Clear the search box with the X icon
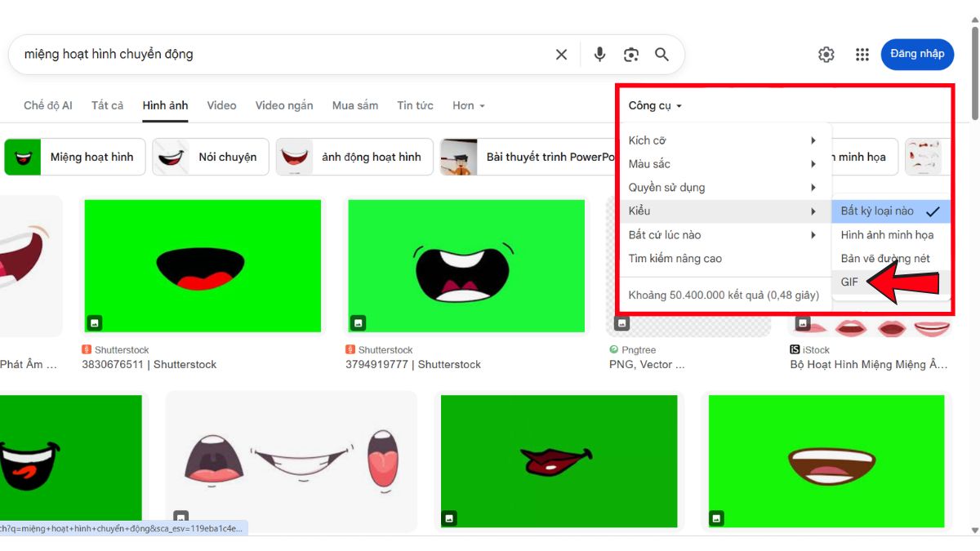 pyautogui.click(x=561, y=55)
